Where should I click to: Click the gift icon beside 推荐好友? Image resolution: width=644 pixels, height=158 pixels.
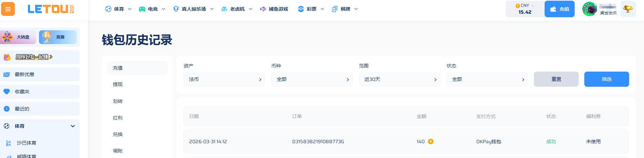coord(7,57)
